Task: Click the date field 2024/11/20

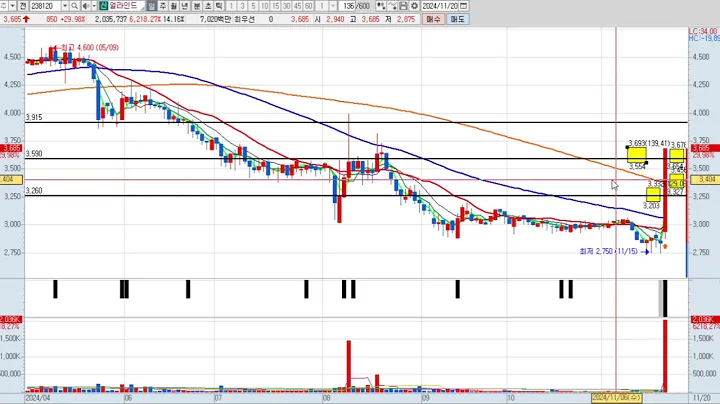Action: pos(440,6)
